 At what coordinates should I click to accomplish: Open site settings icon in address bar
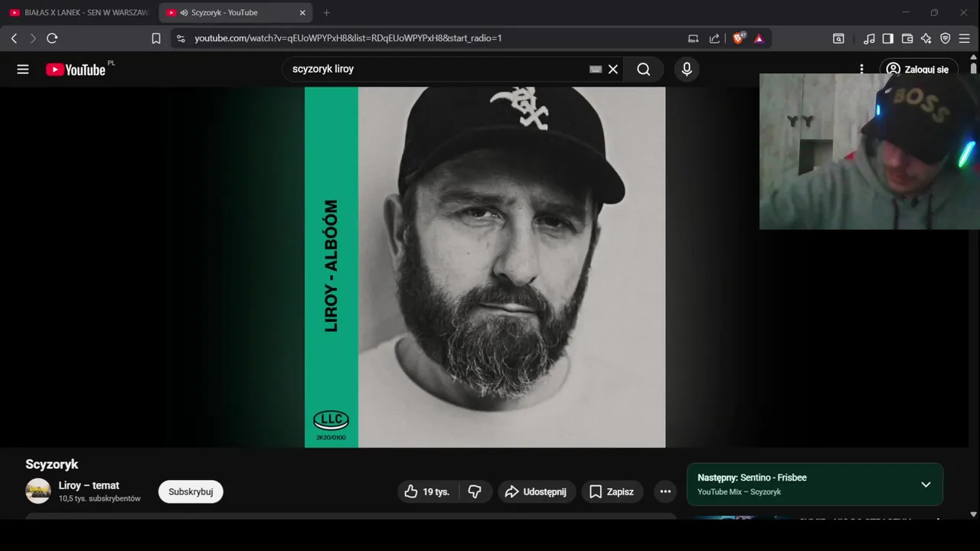click(x=180, y=38)
